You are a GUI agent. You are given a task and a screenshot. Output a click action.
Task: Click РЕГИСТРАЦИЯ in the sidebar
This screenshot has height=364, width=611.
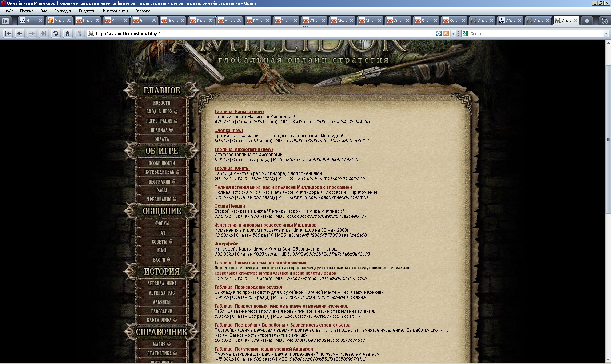(162, 121)
